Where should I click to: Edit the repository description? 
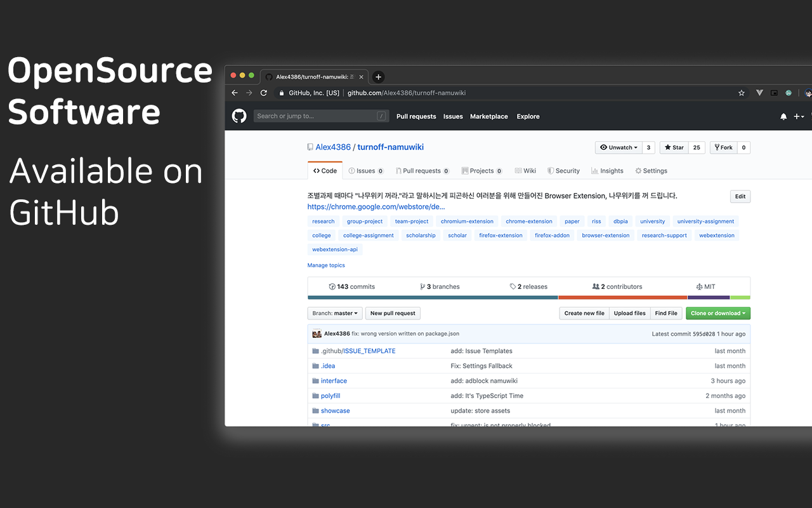click(x=740, y=197)
